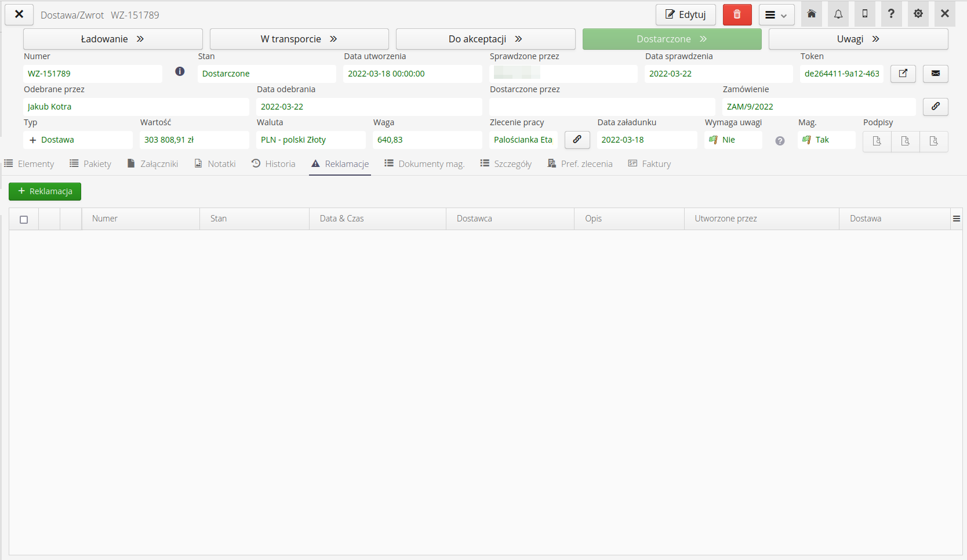Viewport: 967px width, 560px height.
Task: Open the home icon in top toolbar
Action: tap(812, 14)
